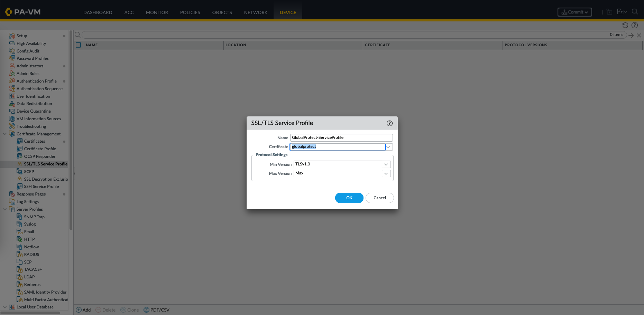Toggle the select-all checkbox in table header
This screenshot has height=315, width=644.
tap(78, 45)
